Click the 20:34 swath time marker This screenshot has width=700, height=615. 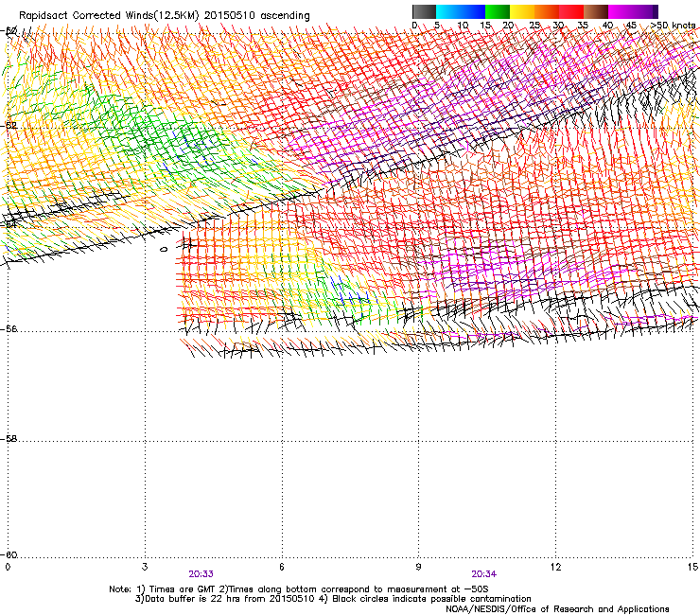click(x=484, y=574)
